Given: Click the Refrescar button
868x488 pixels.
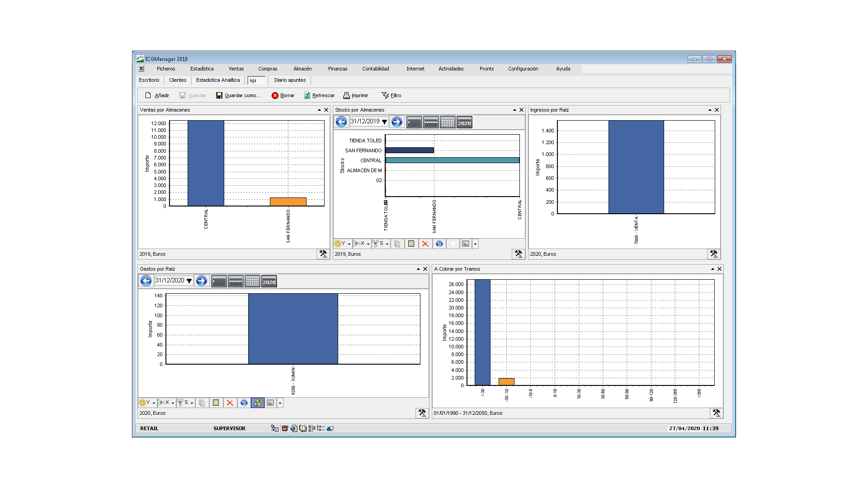Looking at the screenshot, I should click(x=319, y=95).
